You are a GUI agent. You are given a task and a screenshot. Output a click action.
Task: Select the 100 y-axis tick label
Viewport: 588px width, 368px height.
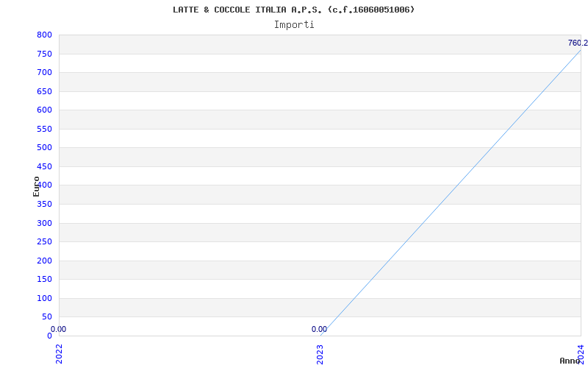[44, 298]
